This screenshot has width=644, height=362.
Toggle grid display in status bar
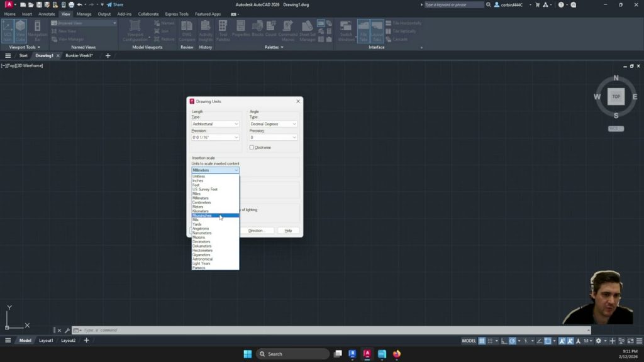pyautogui.click(x=482, y=341)
